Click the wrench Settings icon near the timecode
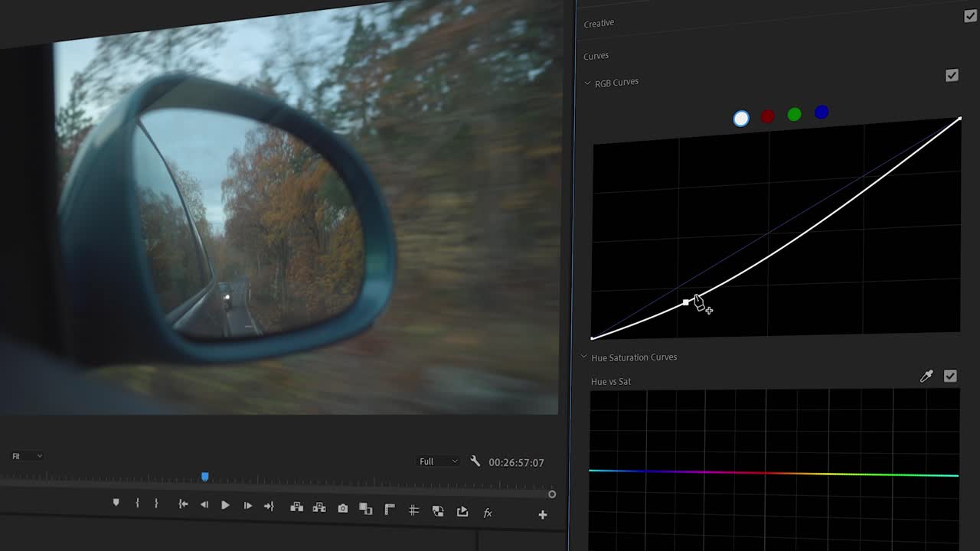Image resolution: width=980 pixels, height=551 pixels. [475, 461]
